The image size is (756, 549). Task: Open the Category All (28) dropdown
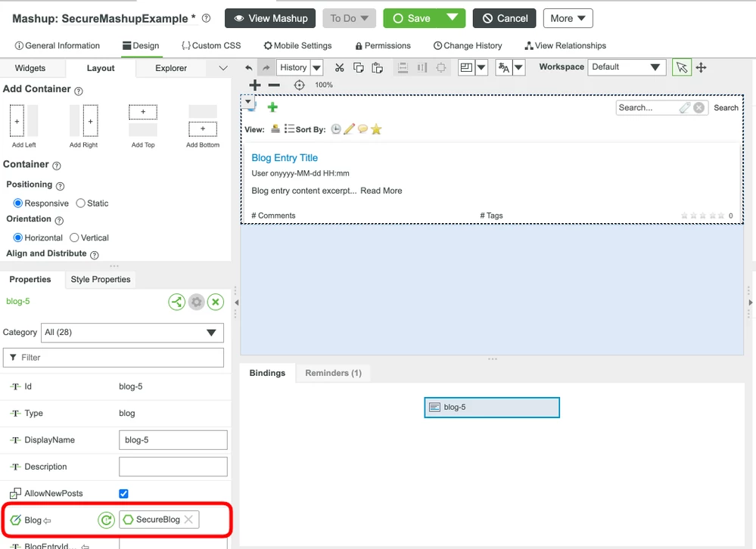click(132, 332)
